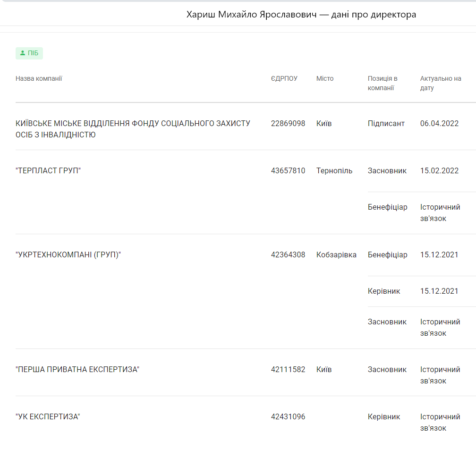Click the ЄДРПОУ column header

pyautogui.click(x=284, y=78)
